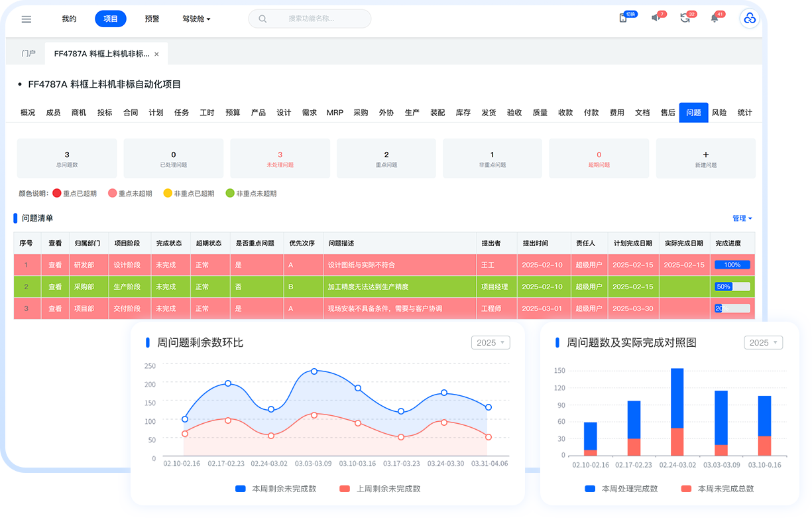The width and height of the screenshot is (812, 518).
Task: Click the refresh sync icon with badge 32
Action: (x=685, y=18)
